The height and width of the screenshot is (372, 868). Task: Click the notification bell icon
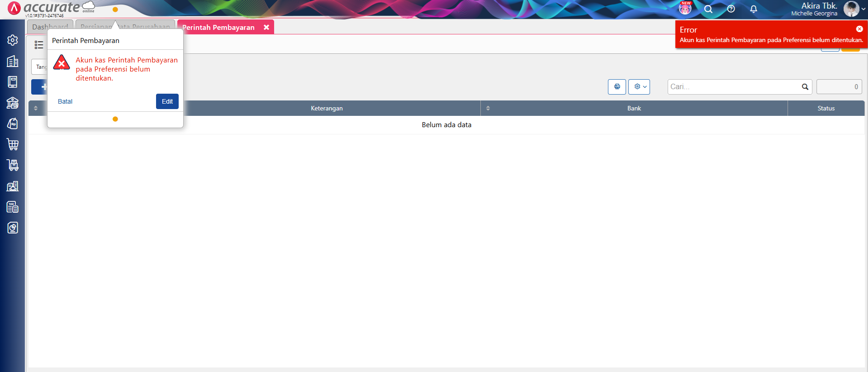click(754, 9)
